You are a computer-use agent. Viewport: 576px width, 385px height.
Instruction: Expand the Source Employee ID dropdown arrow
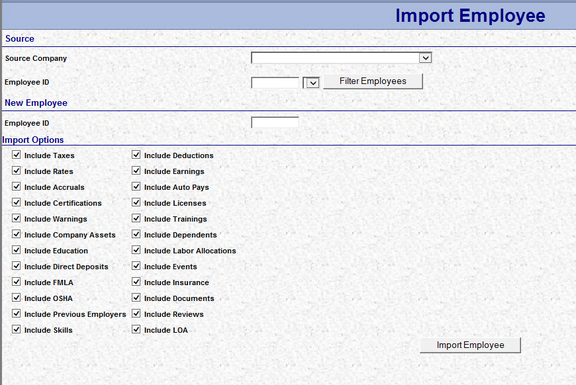pos(313,83)
